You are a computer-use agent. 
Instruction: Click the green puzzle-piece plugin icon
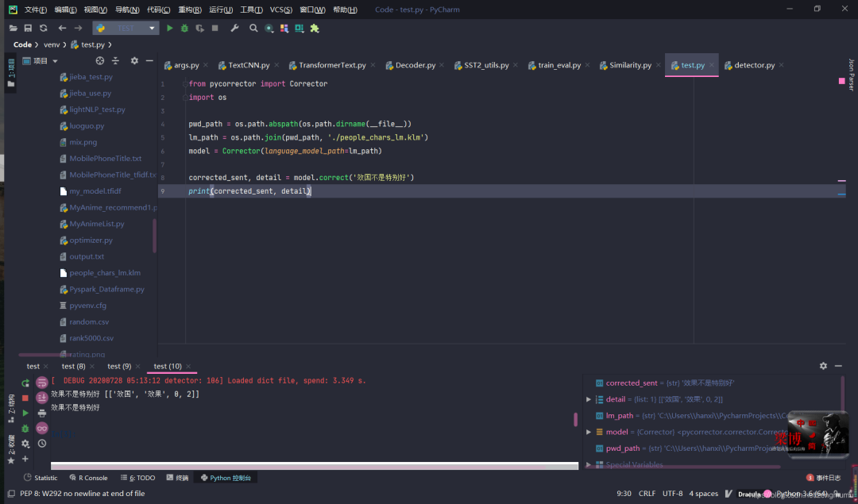(315, 28)
